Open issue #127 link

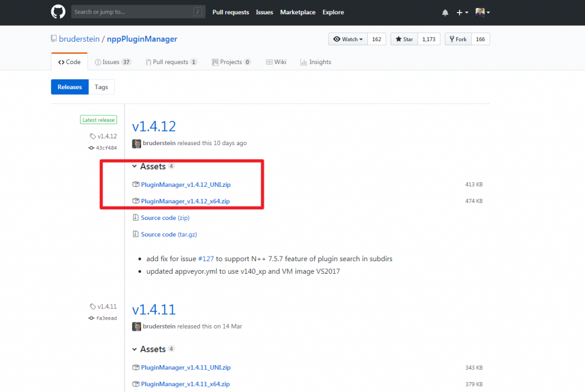206,259
